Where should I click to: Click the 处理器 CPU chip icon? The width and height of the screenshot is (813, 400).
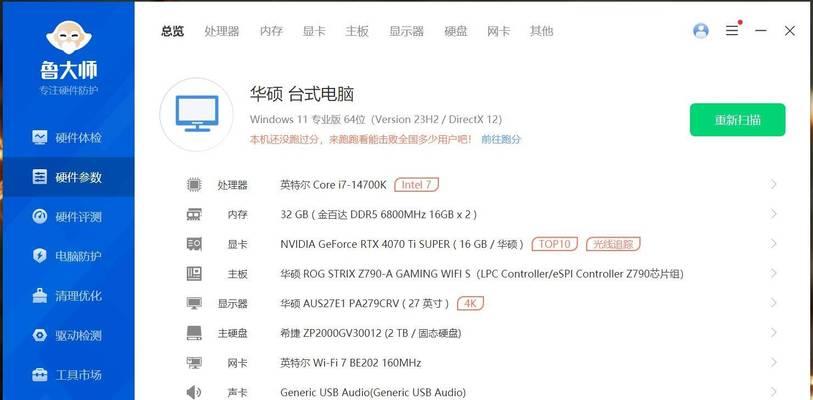(x=194, y=184)
